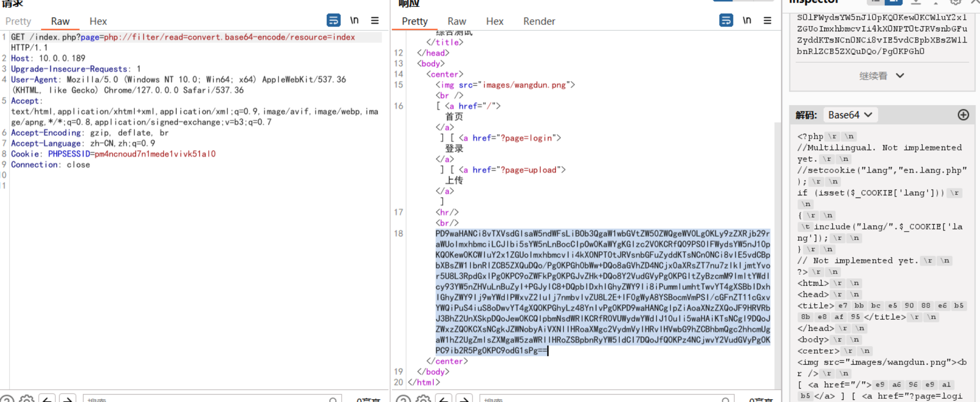
Task: Switch response view to Render tab
Action: [539, 21]
